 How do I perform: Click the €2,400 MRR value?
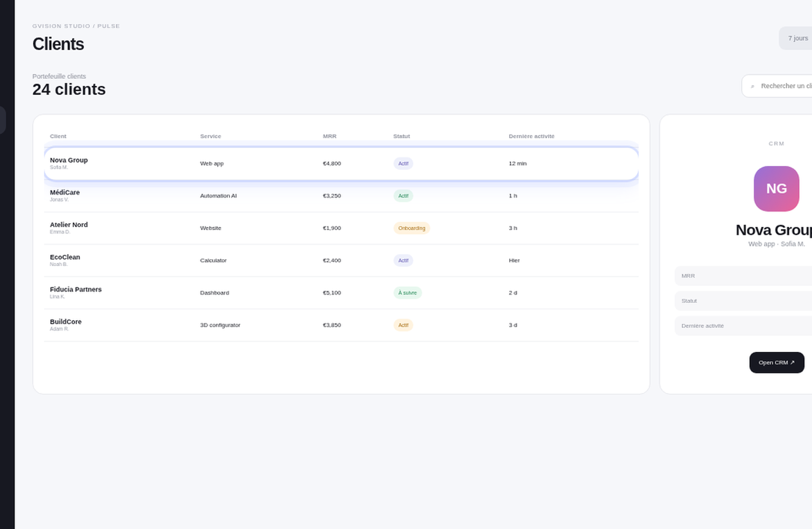(331, 260)
